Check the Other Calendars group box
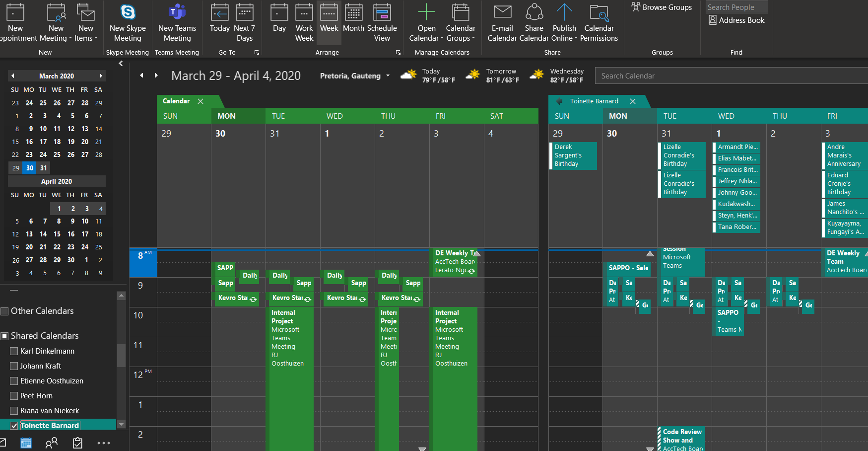Screen dimensions: 868x451 pyautogui.click(x=4, y=311)
